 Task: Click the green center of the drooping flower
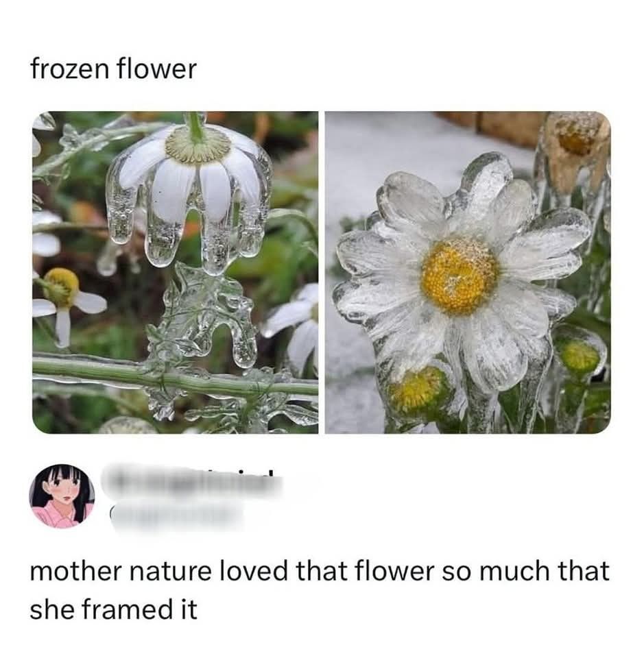[x=200, y=145]
